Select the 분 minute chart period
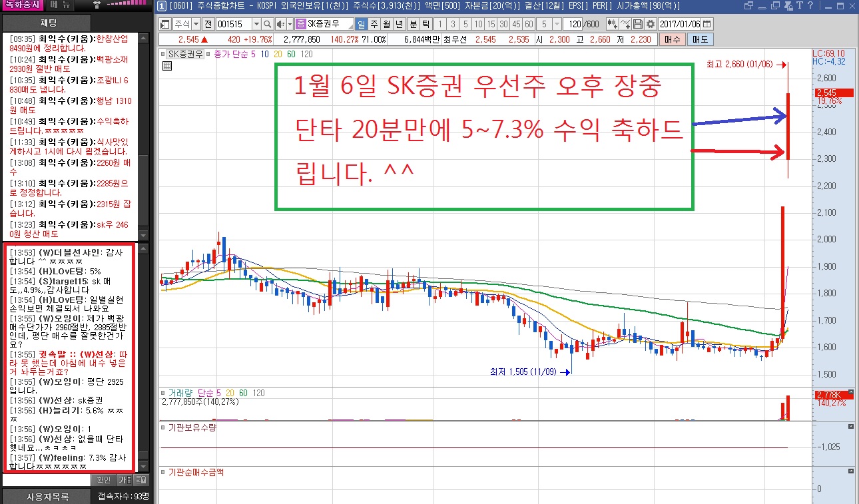 (x=413, y=24)
